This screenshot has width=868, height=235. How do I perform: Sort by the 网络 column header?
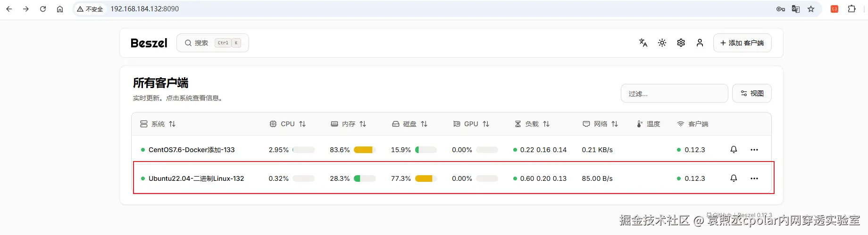[x=600, y=124]
